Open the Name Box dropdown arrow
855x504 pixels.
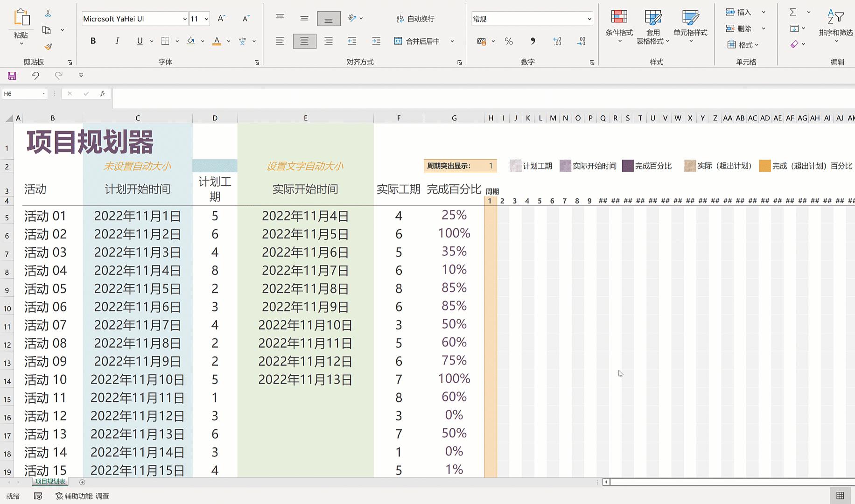(44, 94)
